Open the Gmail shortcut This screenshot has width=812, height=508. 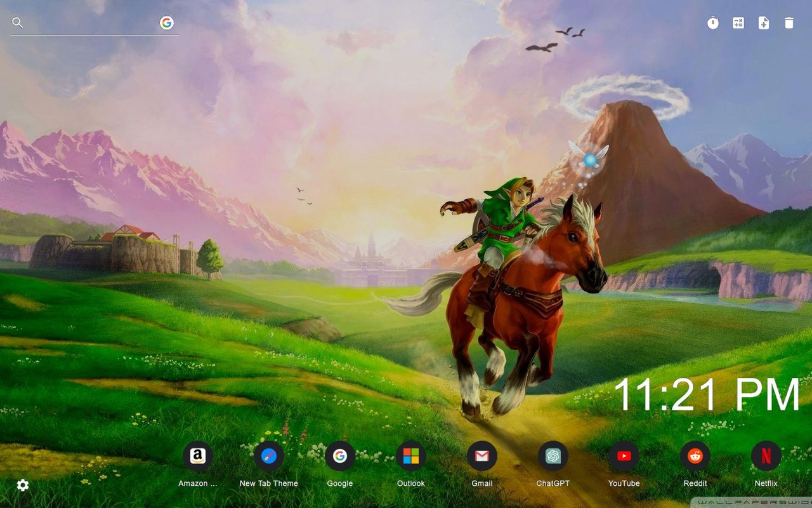click(x=481, y=455)
